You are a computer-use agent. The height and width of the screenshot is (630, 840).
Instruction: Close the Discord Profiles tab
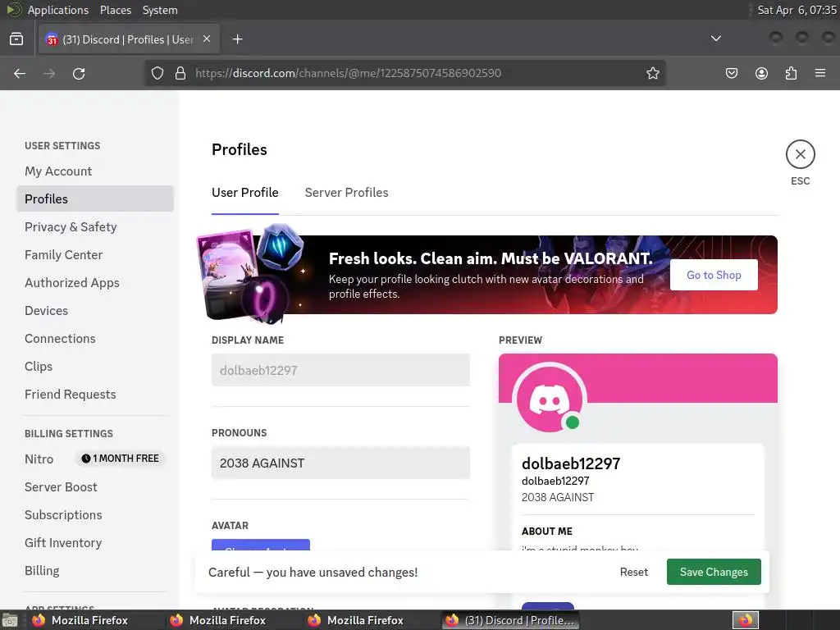207,39
